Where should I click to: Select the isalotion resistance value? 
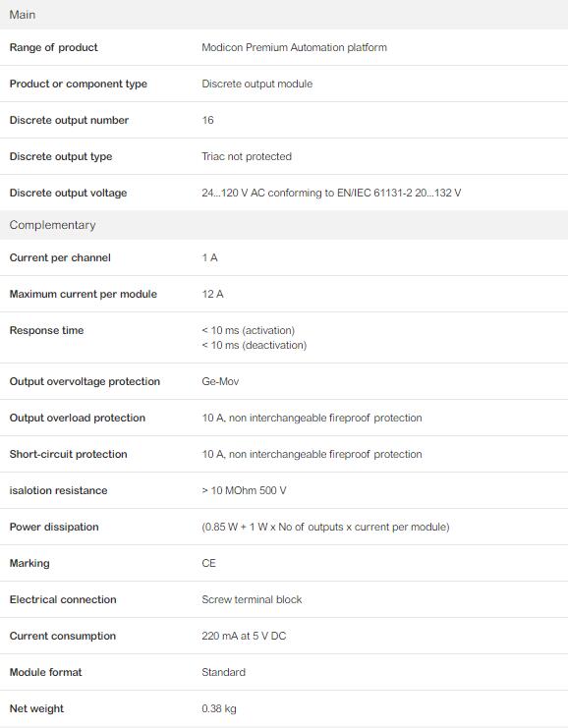(x=244, y=490)
